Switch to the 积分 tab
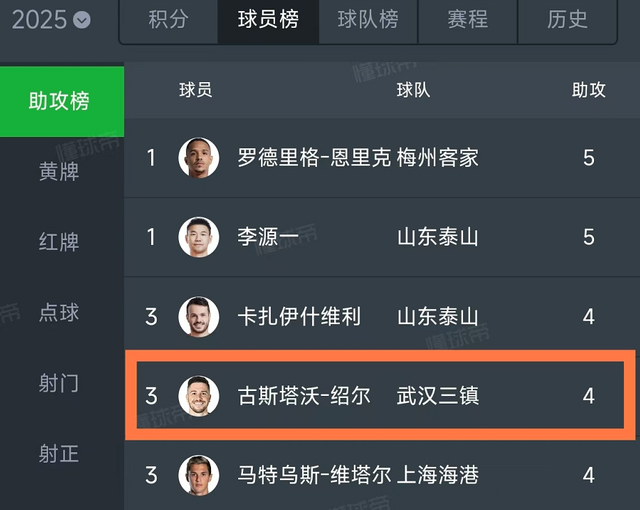Image resolution: width=640 pixels, height=510 pixels. pos(168,19)
